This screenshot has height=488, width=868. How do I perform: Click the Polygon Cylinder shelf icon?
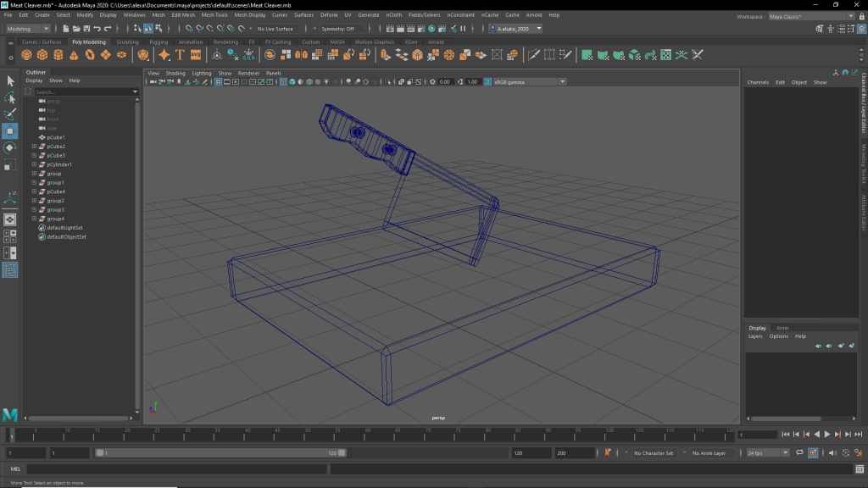tap(58, 55)
